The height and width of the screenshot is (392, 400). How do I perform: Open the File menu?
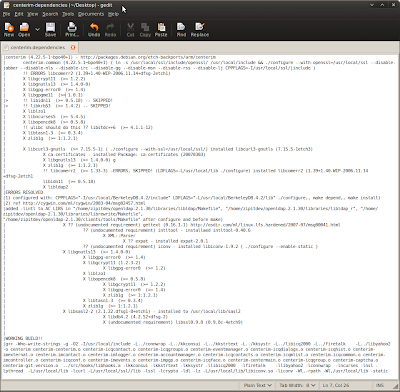pyautogui.click(x=7, y=14)
